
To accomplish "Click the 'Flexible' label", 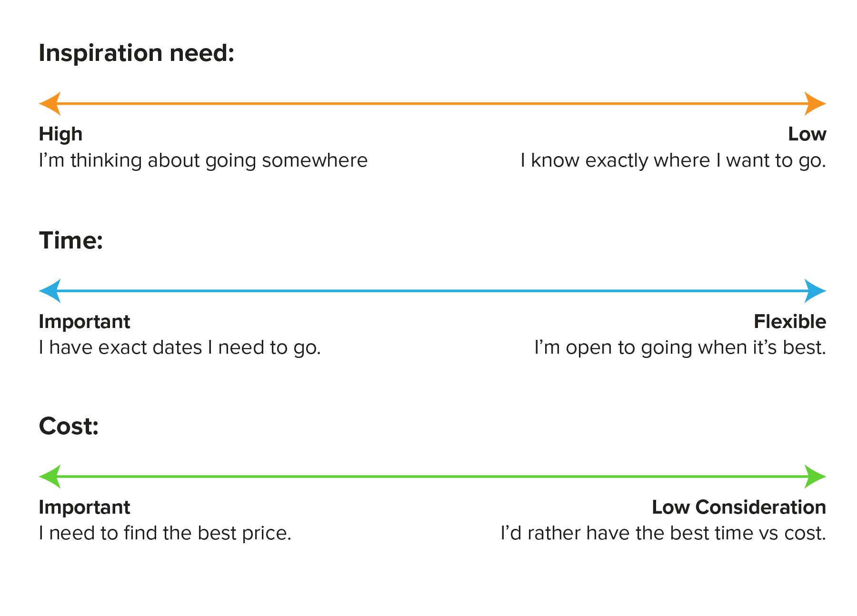I will 790,321.
